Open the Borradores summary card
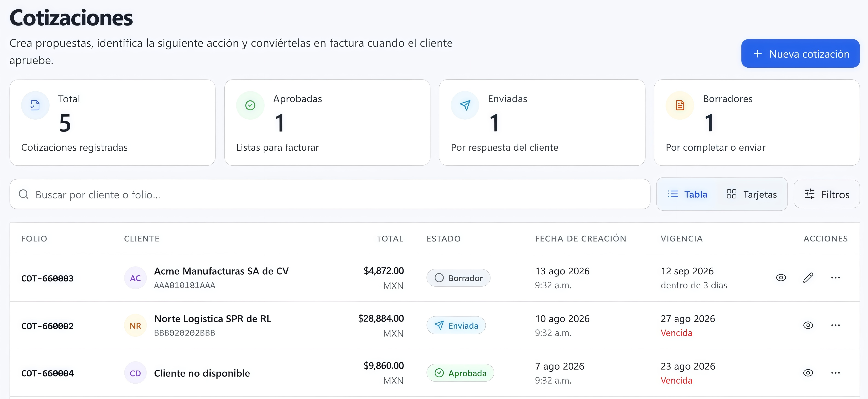868x399 pixels. (x=757, y=123)
